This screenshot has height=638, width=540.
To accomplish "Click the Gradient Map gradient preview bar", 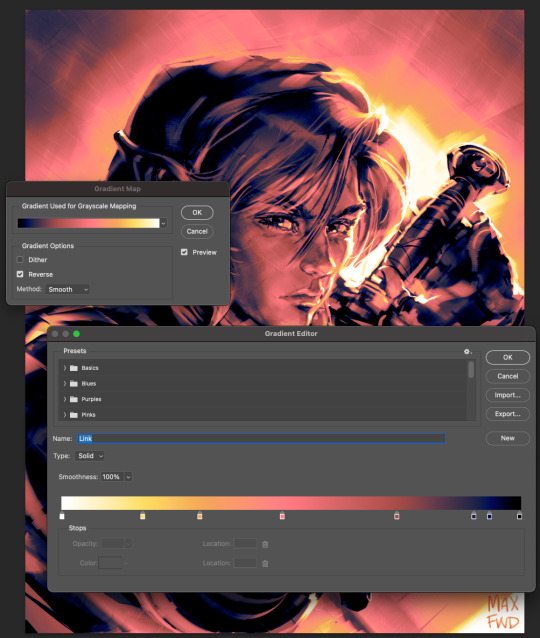I will pos(88,223).
